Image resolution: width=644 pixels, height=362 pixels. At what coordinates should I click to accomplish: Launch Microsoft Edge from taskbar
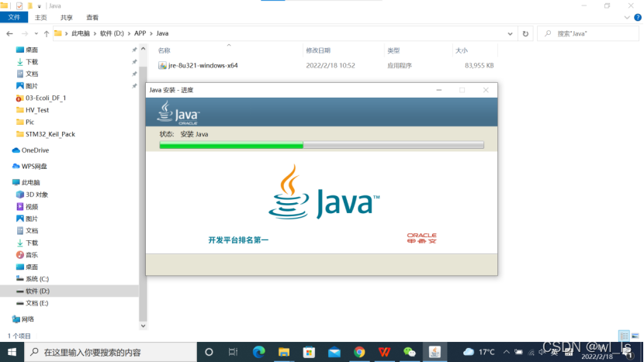258,352
